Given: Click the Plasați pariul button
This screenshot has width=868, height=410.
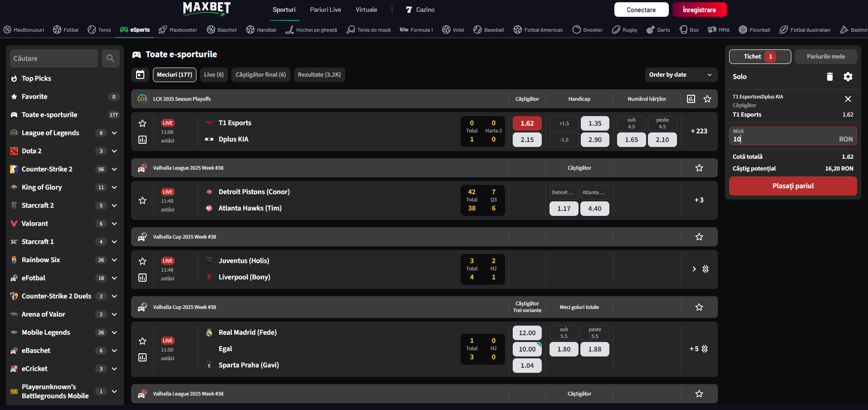Looking at the screenshot, I should pyautogui.click(x=793, y=186).
